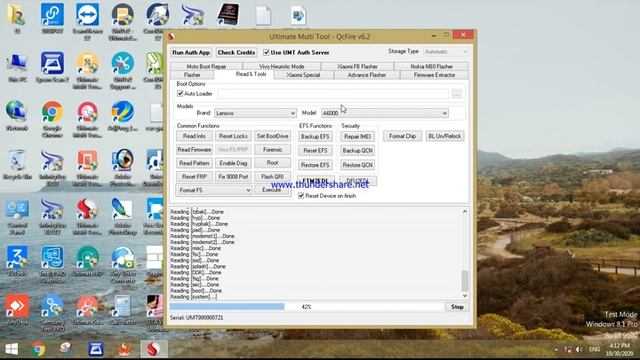640x360 pixels.
Task: Switch to the Moto Boot Repair tab
Action: tap(206, 66)
